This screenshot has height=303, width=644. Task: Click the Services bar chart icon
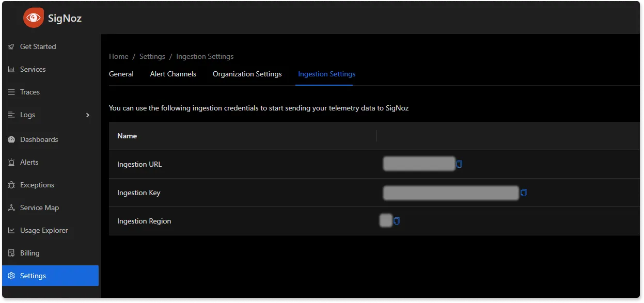[11, 70]
